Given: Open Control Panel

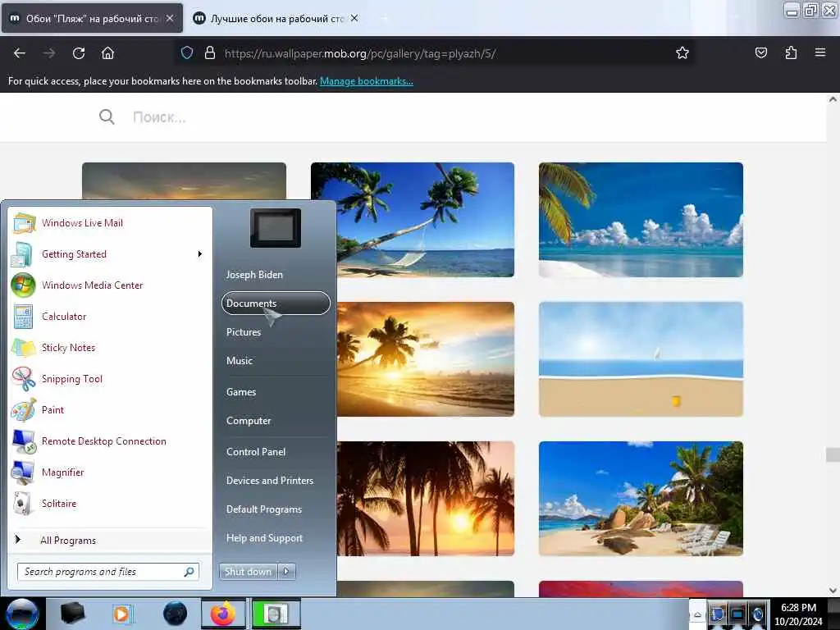Looking at the screenshot, I should [276, 452].
